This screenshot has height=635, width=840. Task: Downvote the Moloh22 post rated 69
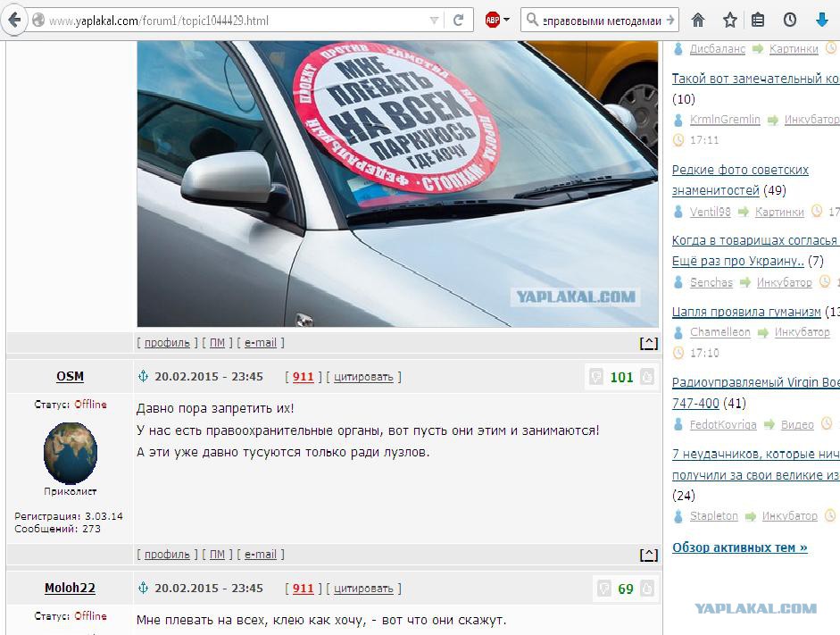point(604,589)
